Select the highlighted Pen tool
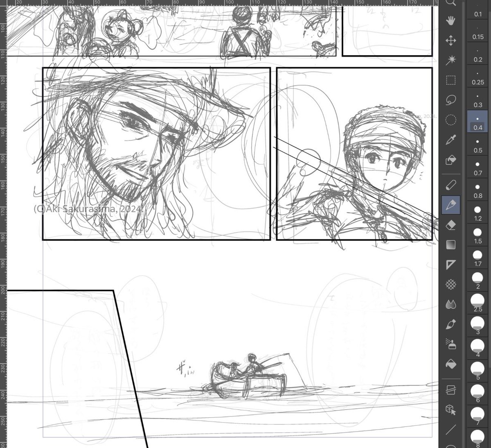Screen dimensions: 491x448 coord(450,205)
